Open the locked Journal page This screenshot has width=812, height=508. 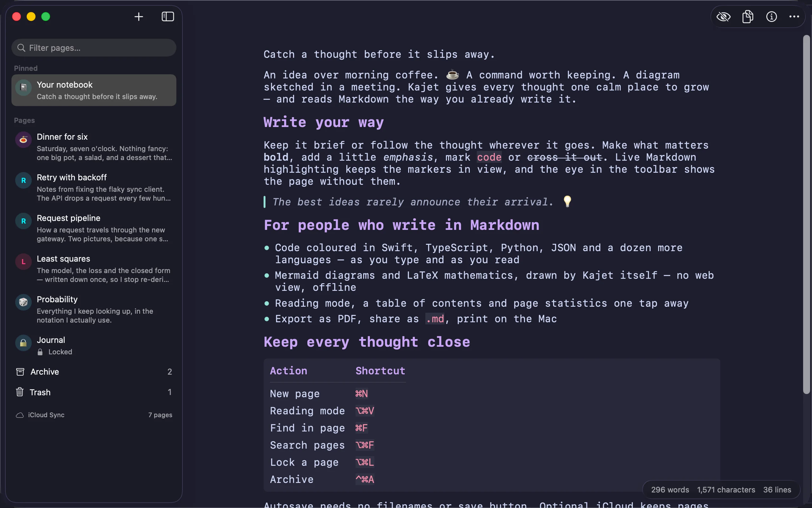(94, 345)
